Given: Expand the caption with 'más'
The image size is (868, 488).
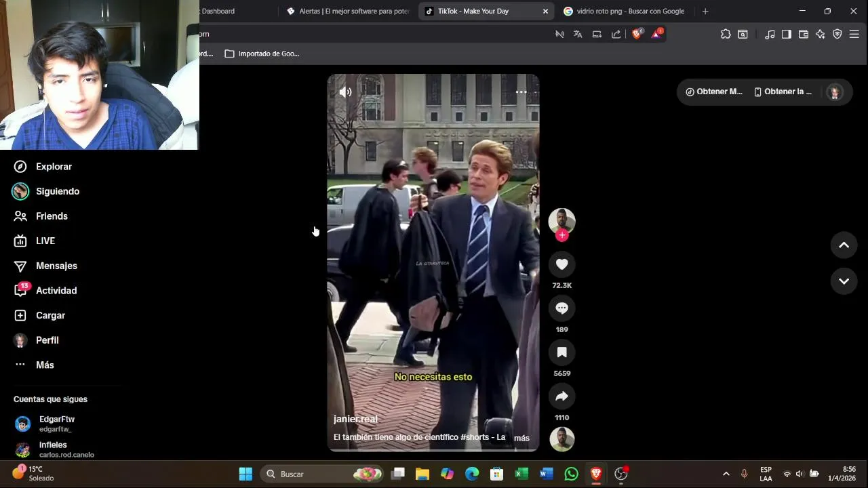Looking at the screenshot, I should coord(521,438).
